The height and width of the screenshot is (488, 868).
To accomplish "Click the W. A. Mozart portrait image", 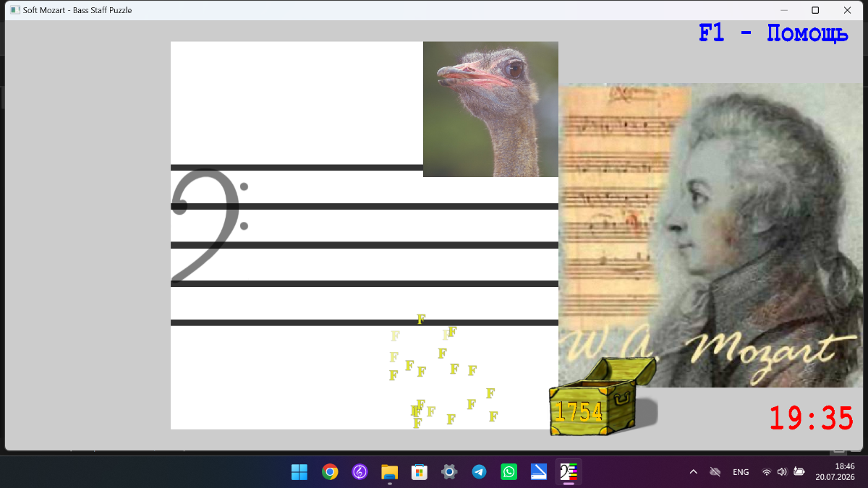I will (710, 236).
